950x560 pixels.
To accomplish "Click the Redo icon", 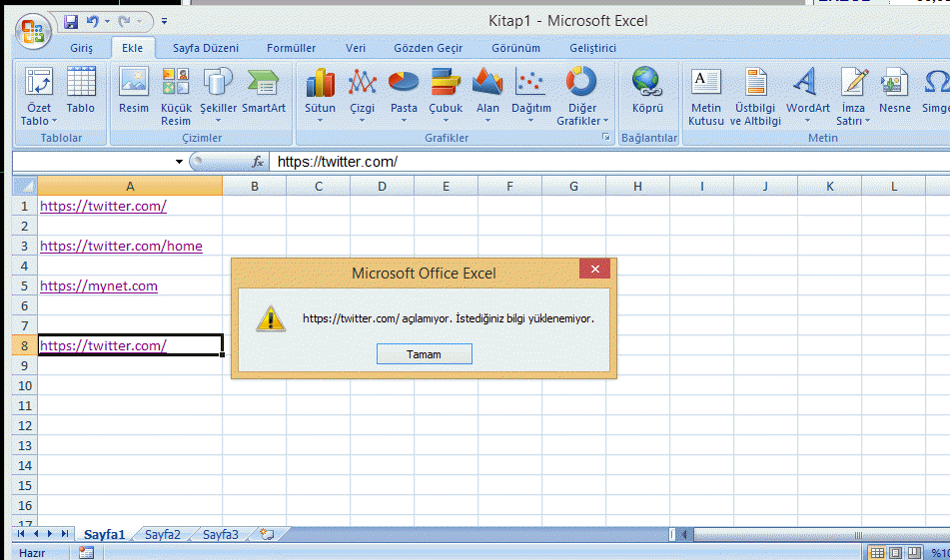I will click(x=124, y=22).
